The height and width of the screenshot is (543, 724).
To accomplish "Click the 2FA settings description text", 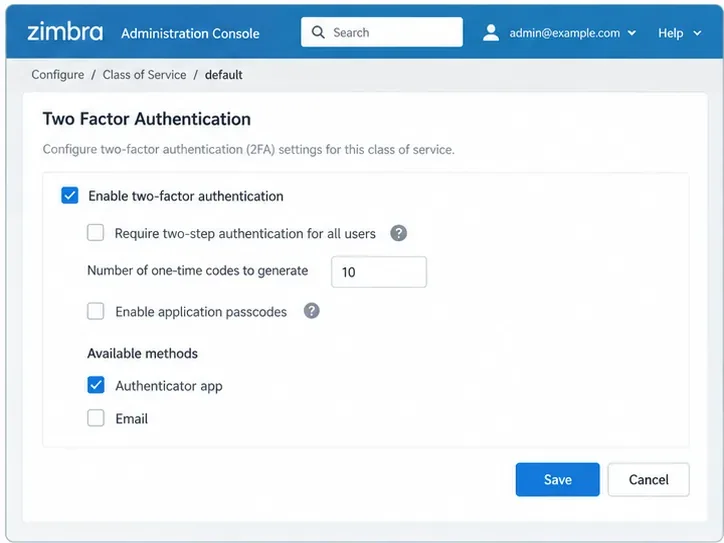I will pyautogui.click(x=248, y=150).
